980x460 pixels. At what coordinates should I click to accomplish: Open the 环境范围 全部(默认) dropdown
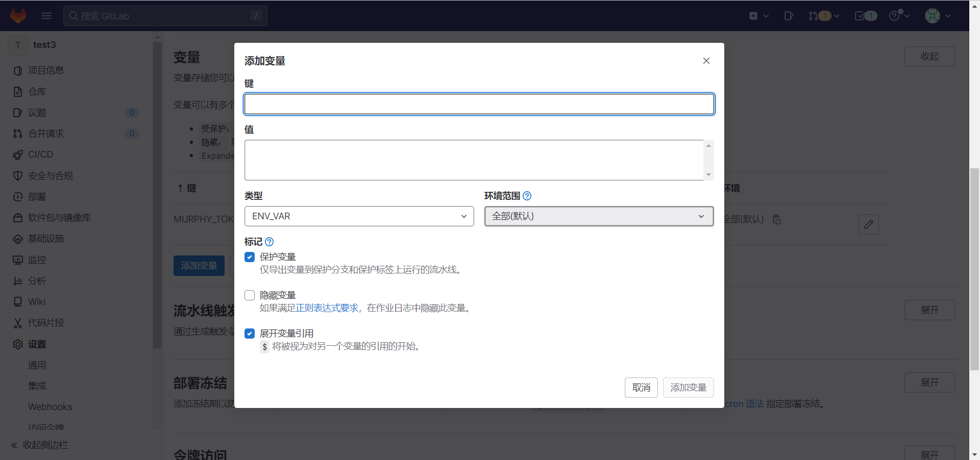599,216
